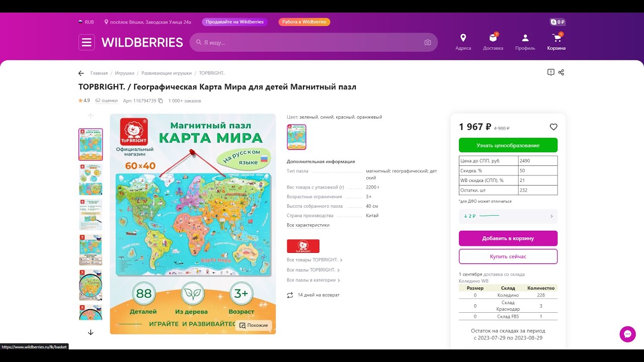Click the '1 000+ заказов' text

click(185, 101)
